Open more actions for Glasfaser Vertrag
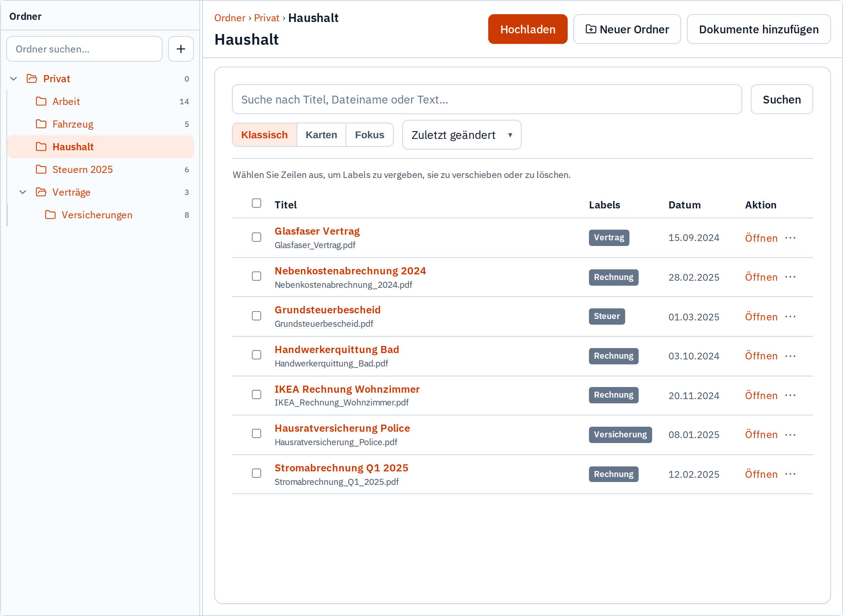Viewport: 843px width, 616px height. tap(790, 238)
